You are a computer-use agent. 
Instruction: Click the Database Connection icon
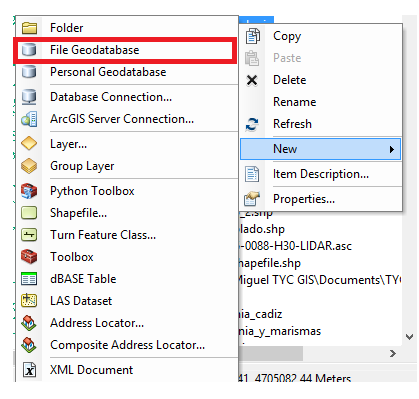pyautogui.click(x=29, y=97)
